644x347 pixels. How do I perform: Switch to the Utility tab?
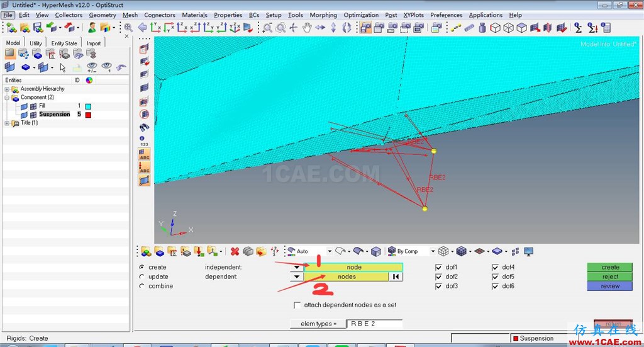coord(36,43)
